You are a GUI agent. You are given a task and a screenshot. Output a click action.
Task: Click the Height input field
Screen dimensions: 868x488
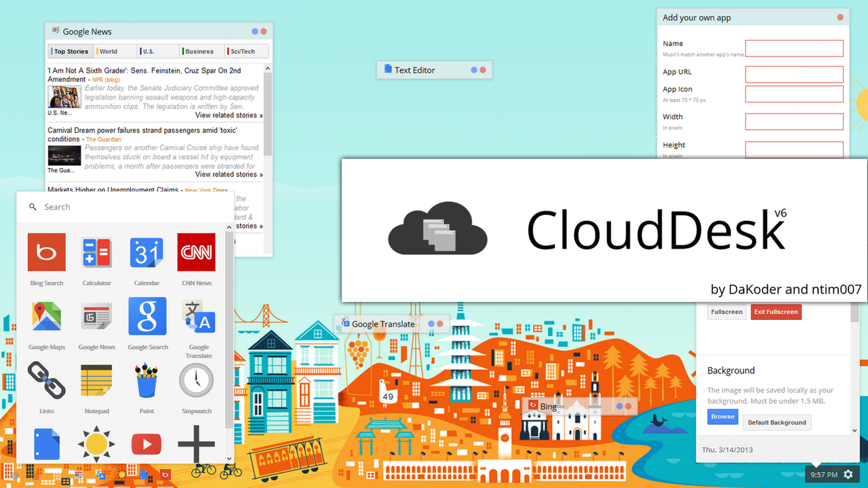[794, 149]
